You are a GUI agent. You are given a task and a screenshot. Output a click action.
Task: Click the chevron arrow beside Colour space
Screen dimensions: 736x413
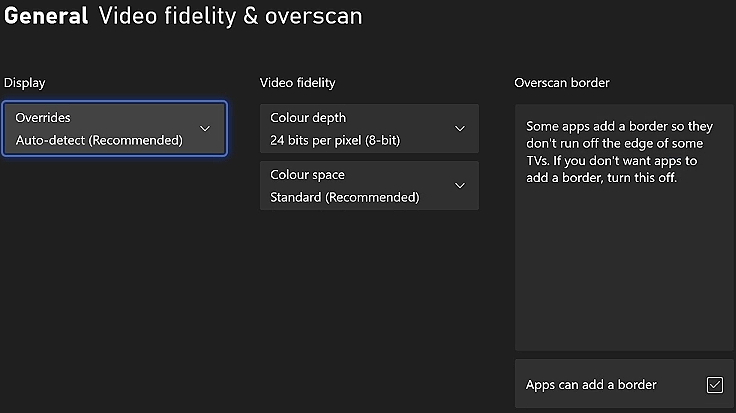coord(460,186)
